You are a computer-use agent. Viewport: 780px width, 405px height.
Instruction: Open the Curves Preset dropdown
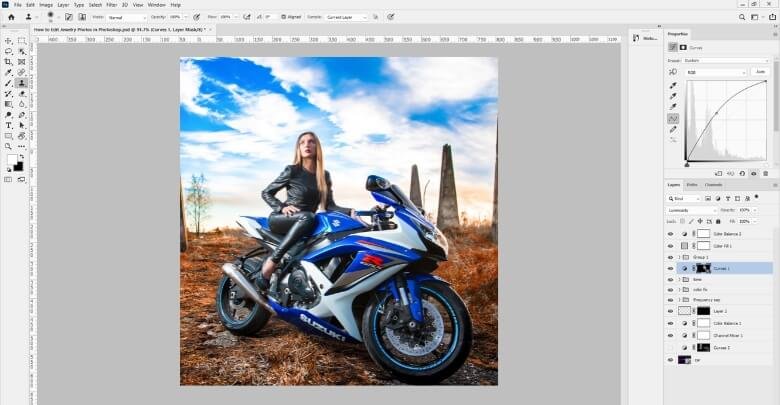(x=726, y=60)
